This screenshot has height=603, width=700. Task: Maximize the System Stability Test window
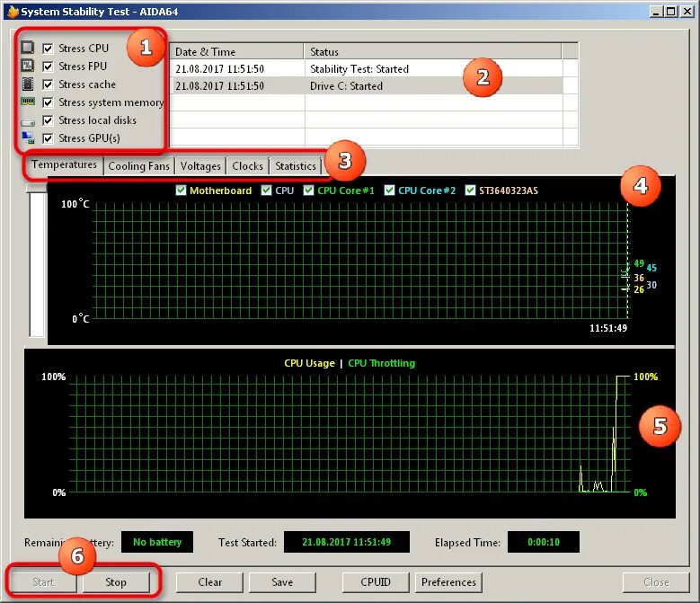click(671, 11)
